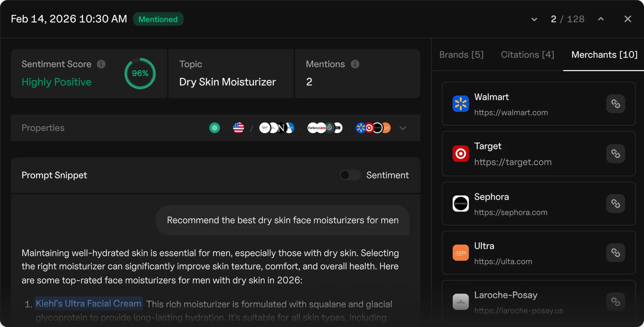
Task: Go to next record with down chevron
Action: [534, 19]
